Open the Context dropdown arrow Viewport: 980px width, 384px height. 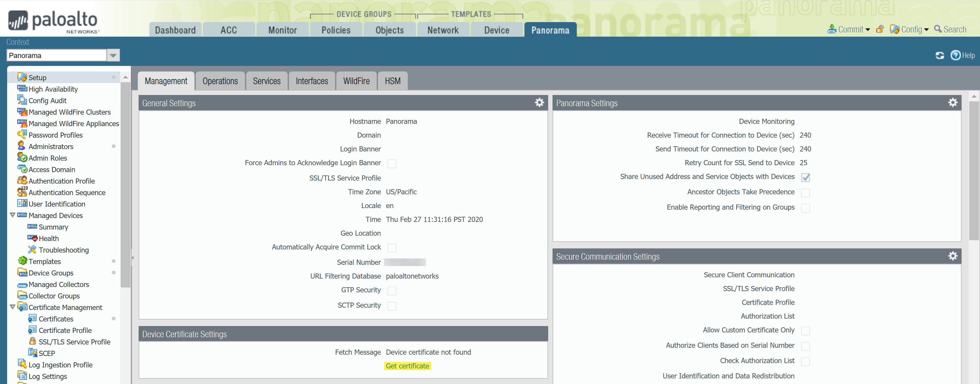[x=113, y=56]
